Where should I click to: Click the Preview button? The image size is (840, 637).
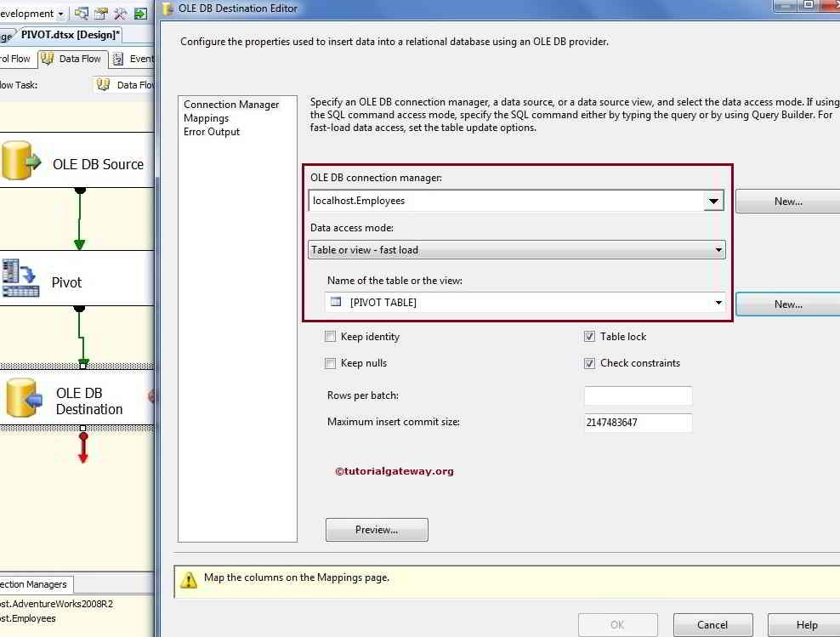pyautogui.click(x=377, y=529)
